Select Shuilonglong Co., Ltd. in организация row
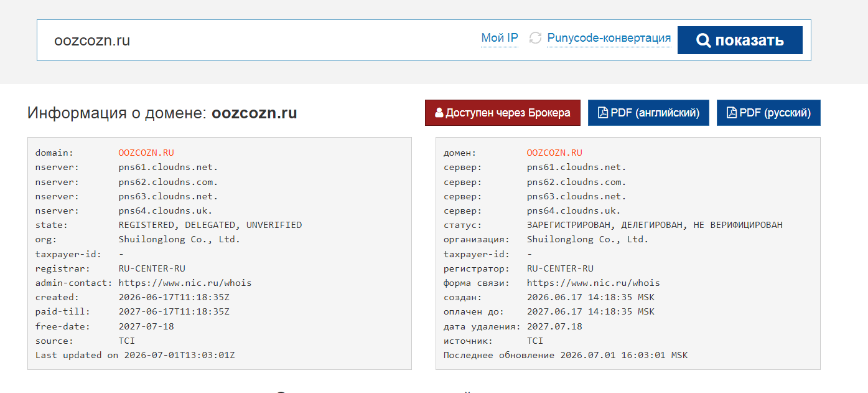Screen dimensions: 868x393 (x=587, y=239)
